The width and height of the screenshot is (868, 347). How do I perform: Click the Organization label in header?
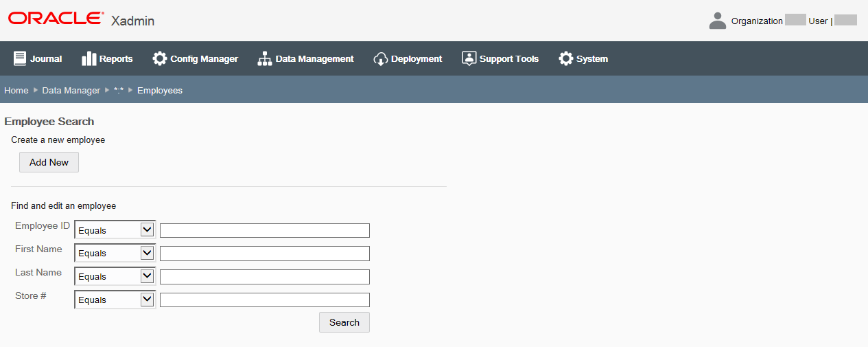(757, 21)
